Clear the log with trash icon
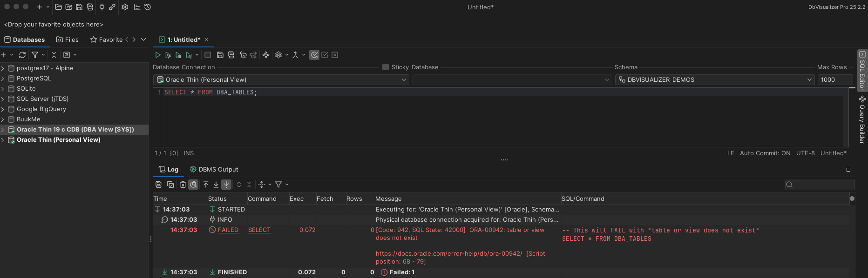The image size is (868, 278). coord(183,185)
